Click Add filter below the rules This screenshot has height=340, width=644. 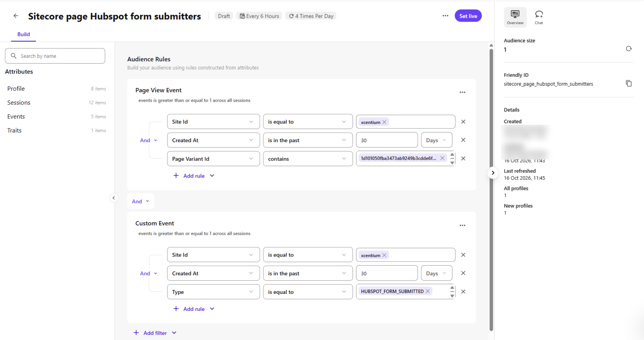(x=155, y=333)
